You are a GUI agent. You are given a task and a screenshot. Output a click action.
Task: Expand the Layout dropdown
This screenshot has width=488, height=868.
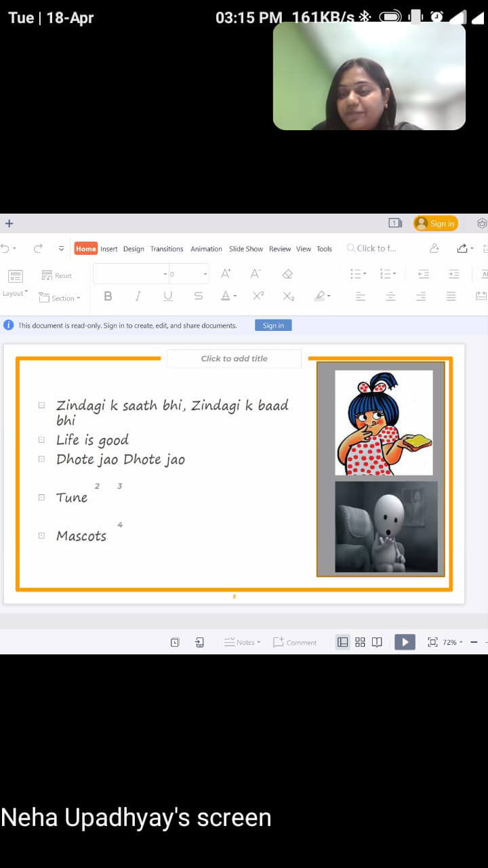coord(15,294)
